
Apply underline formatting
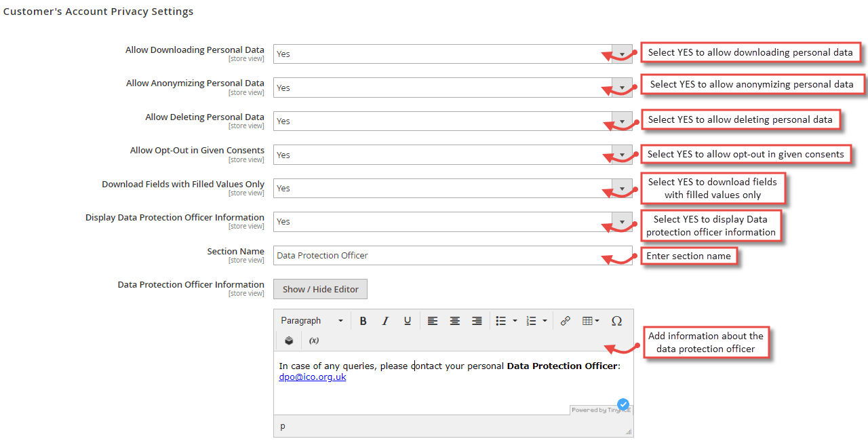pyautogui.click(x=408, y=320)
